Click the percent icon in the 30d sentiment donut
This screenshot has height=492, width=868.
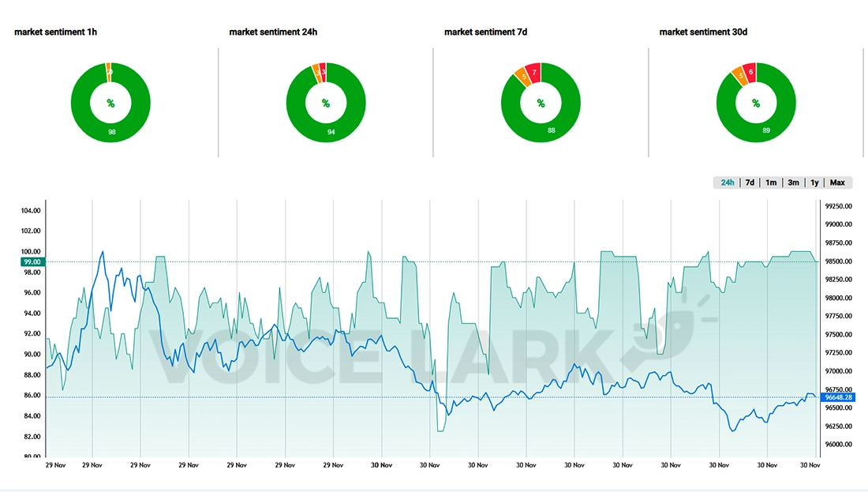(756, 103)
